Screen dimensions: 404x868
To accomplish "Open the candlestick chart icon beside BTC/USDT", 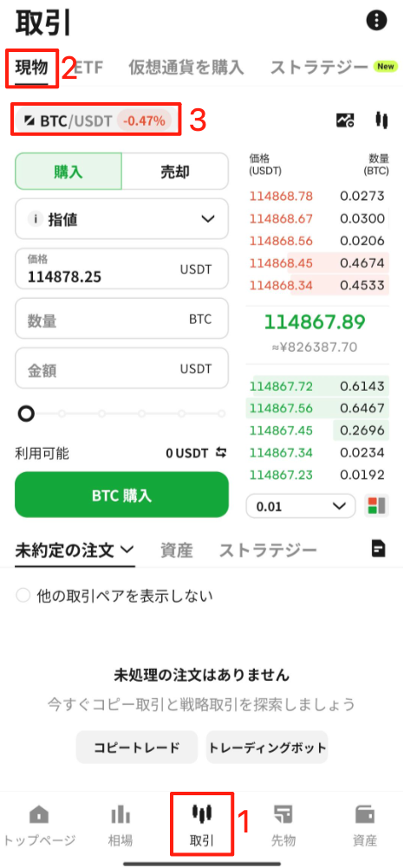I will [381, 120].
